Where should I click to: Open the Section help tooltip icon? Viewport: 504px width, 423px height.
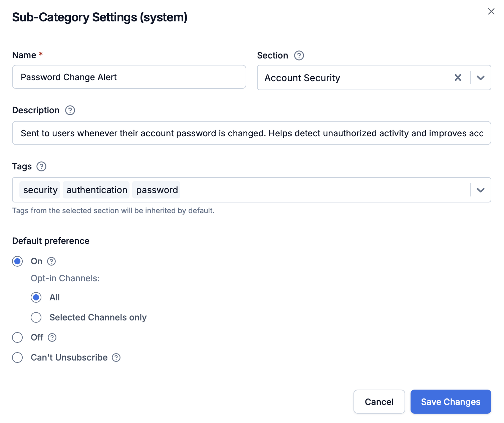(x=299, y=55)
